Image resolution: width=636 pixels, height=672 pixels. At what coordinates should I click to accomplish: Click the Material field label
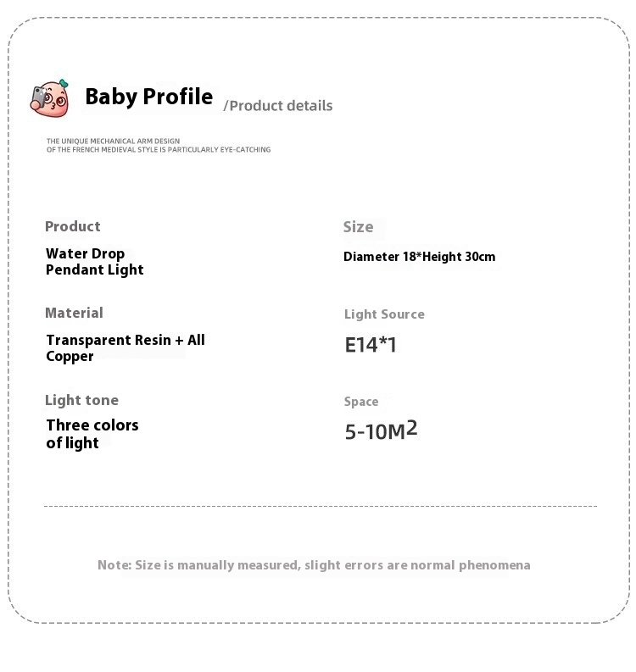(x=74, y=313)
